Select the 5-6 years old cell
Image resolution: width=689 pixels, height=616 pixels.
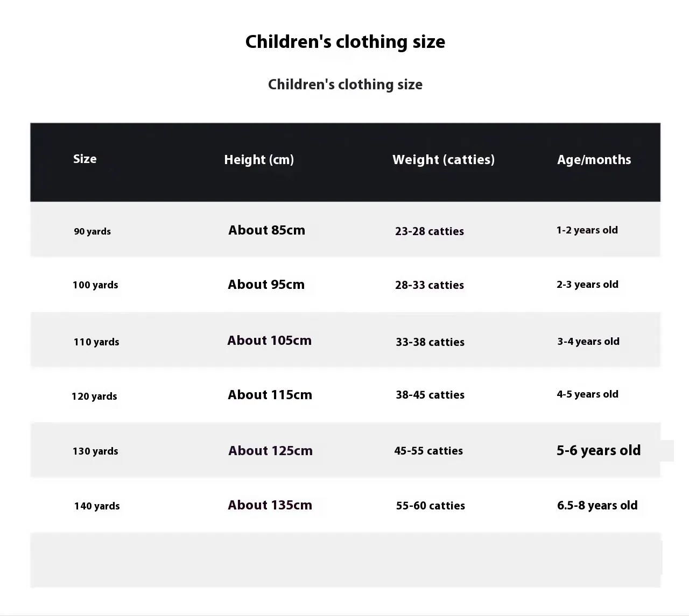599,451
